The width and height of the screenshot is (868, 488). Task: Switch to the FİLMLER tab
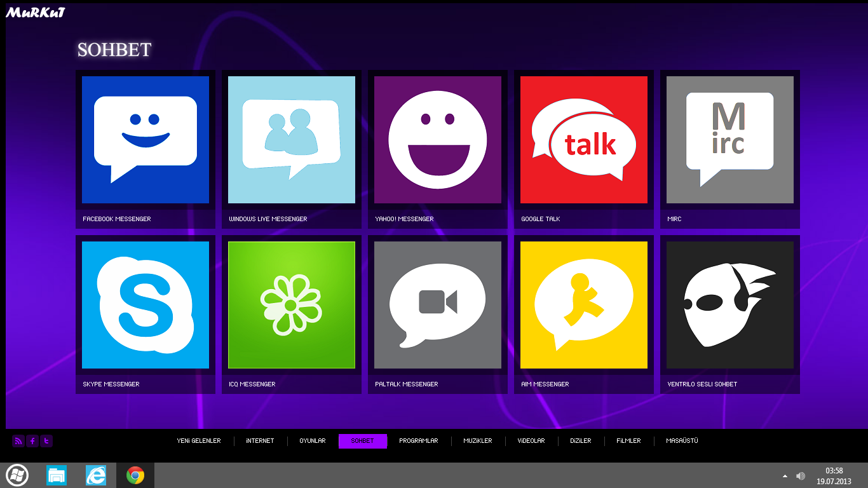coord(628,441)
